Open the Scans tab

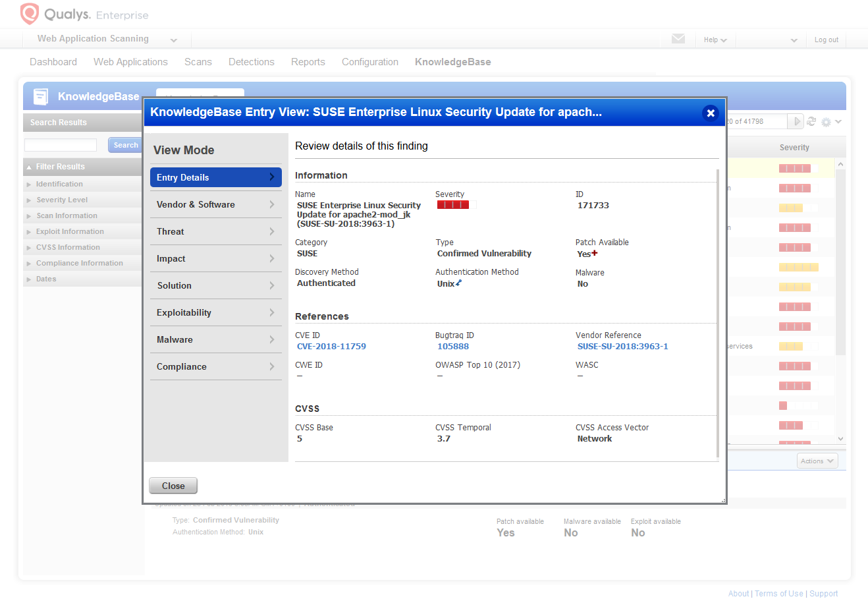click(198, 62)
